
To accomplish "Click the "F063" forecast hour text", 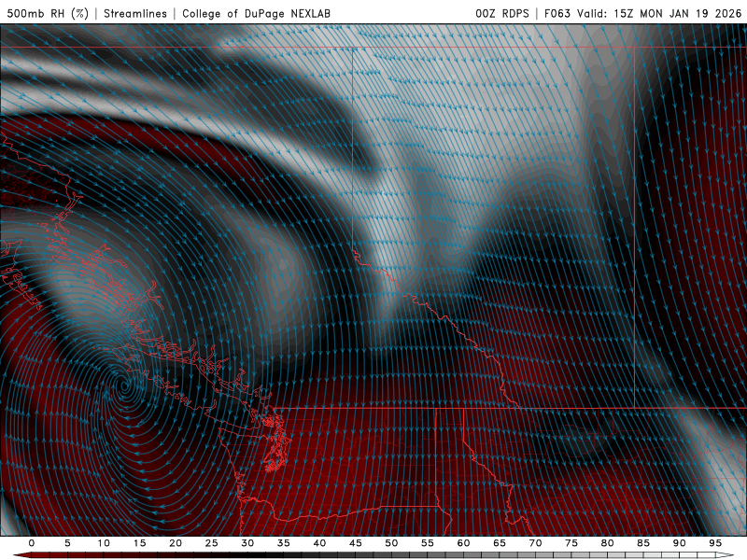I will coord(557,13).
